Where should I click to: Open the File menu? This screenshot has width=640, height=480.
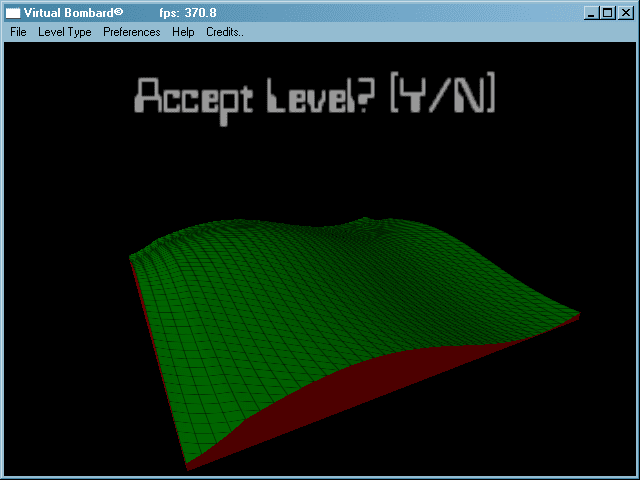[x=18, y=32]
